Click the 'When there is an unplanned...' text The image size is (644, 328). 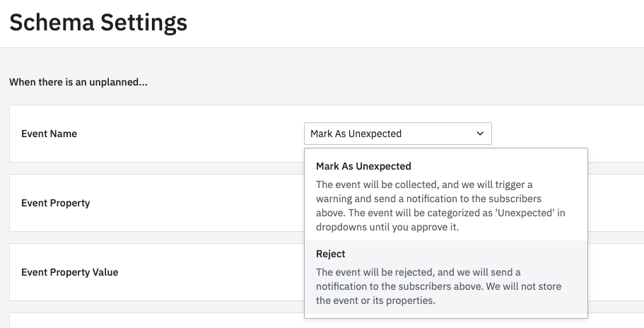78,82
